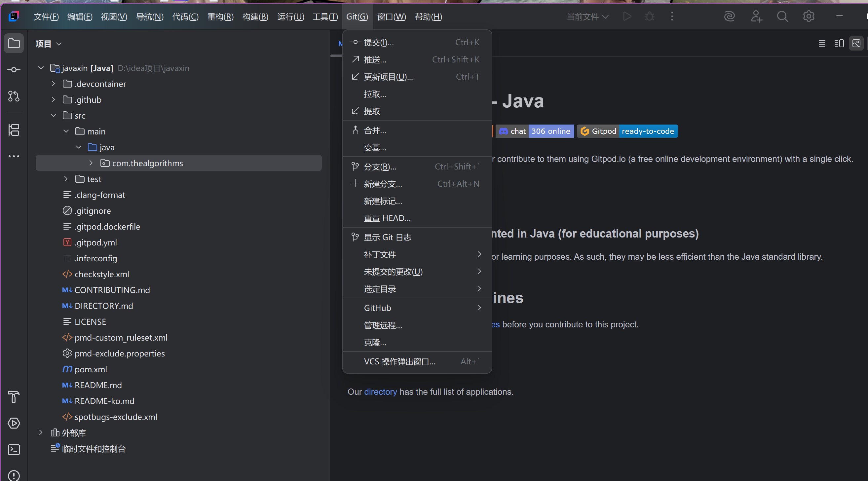Switch to editor-only view mode
The height and width of the screenshot is (481, 868).
(822, 44)
